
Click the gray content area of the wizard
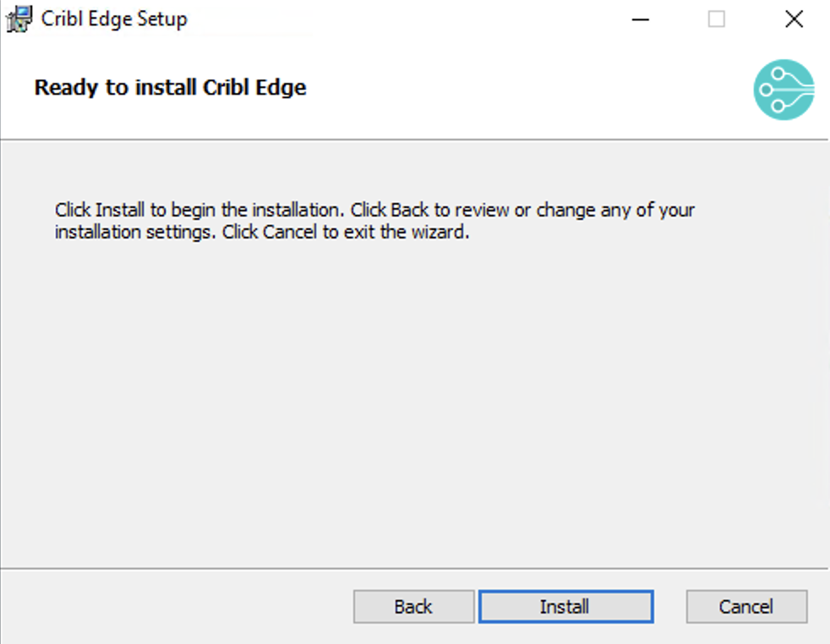[x=414, y=380]
